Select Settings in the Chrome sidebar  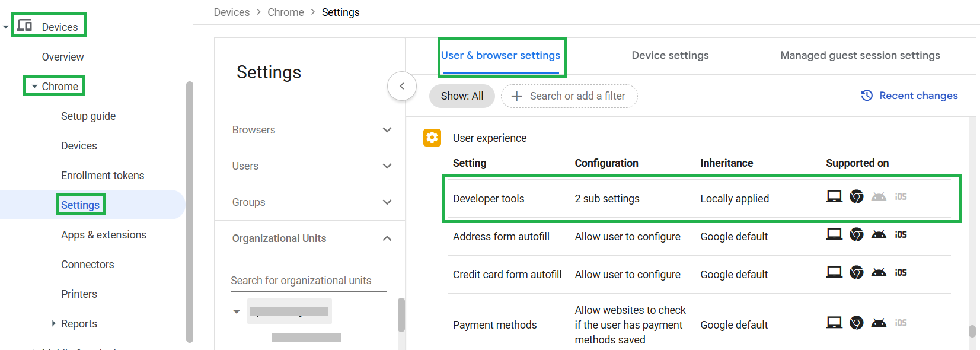tap(80, 205)
